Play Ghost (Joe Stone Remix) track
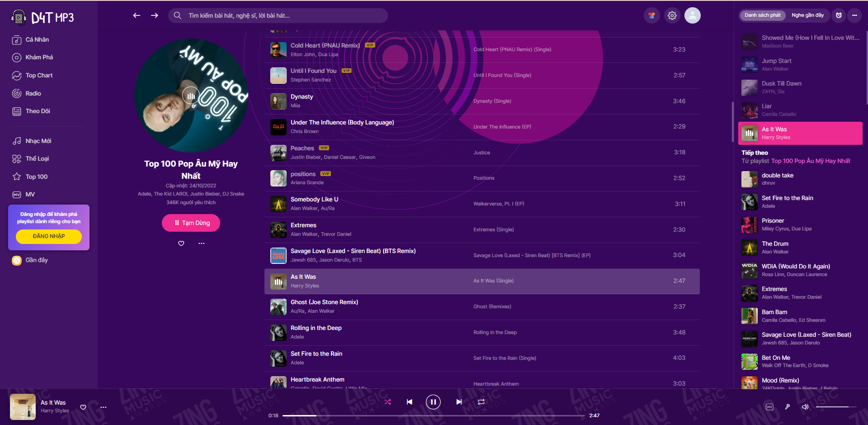The image size is (868, 425). [482, 307]
